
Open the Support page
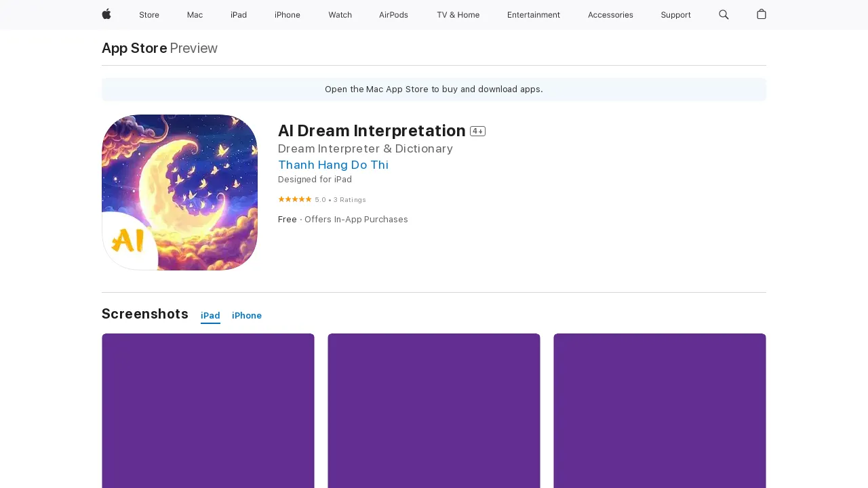(x=675, y=15)
